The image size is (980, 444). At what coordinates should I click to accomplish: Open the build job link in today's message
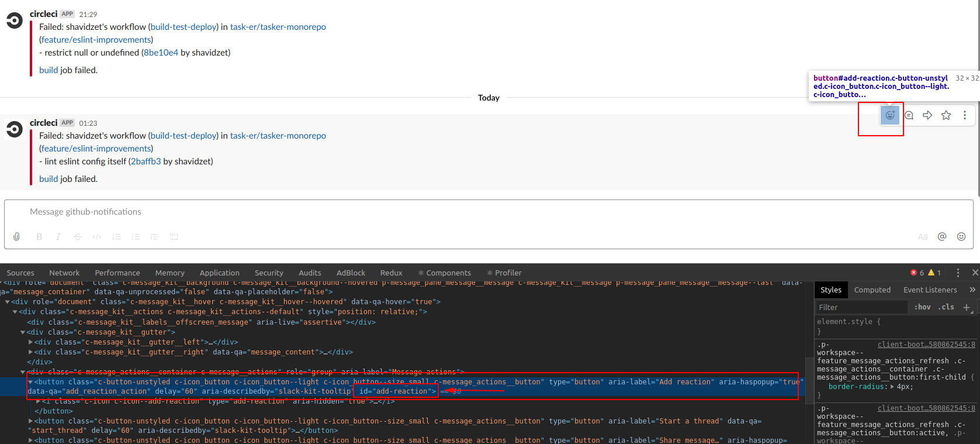tap(49, 179)
